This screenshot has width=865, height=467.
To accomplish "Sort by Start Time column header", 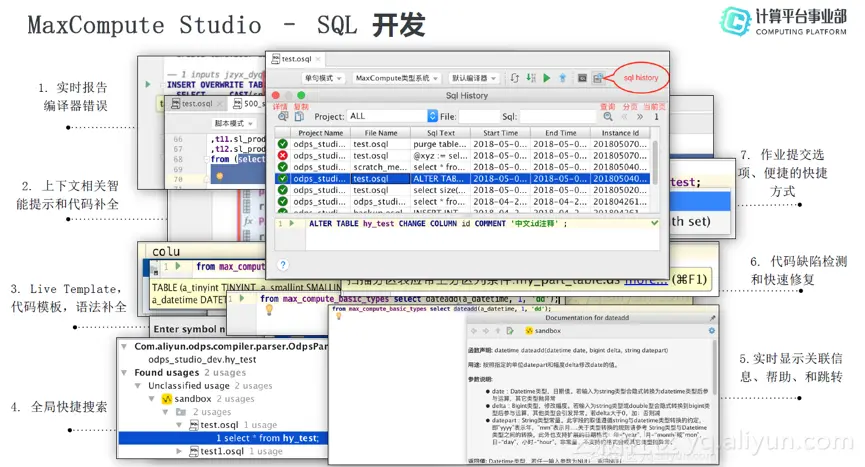I will [x=500, y=133].
